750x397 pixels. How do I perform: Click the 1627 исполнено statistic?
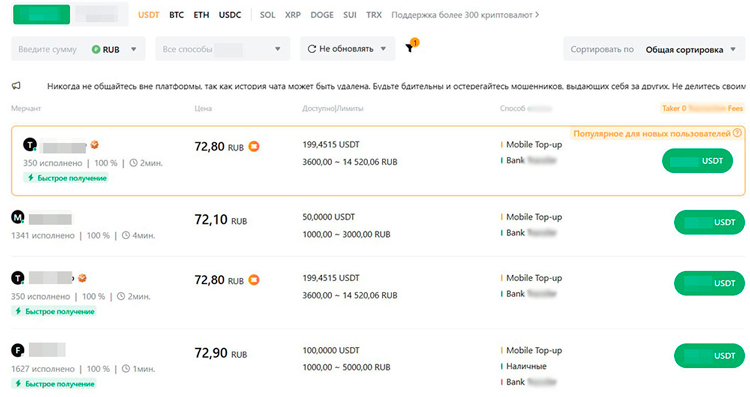(x=43, y=369)
